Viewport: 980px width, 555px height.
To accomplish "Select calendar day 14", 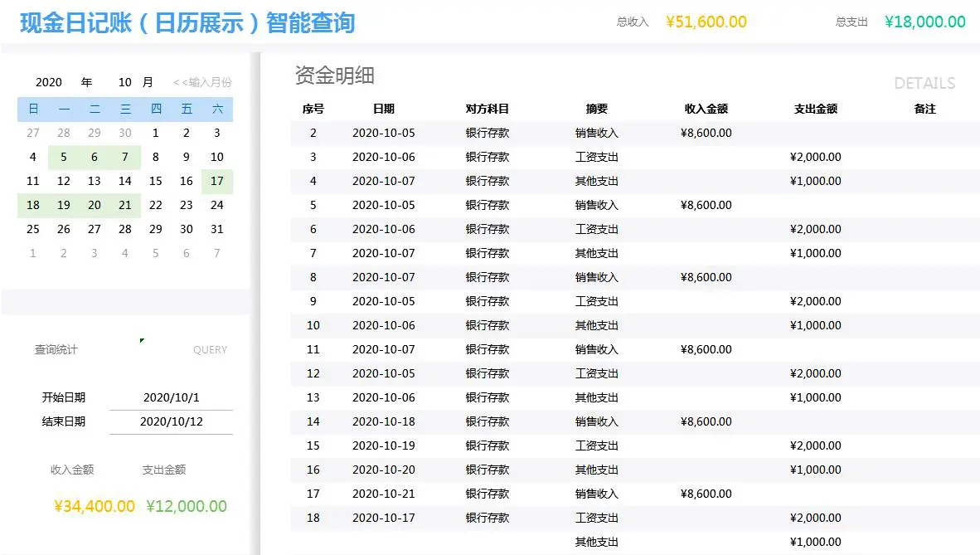I will 125,181.
